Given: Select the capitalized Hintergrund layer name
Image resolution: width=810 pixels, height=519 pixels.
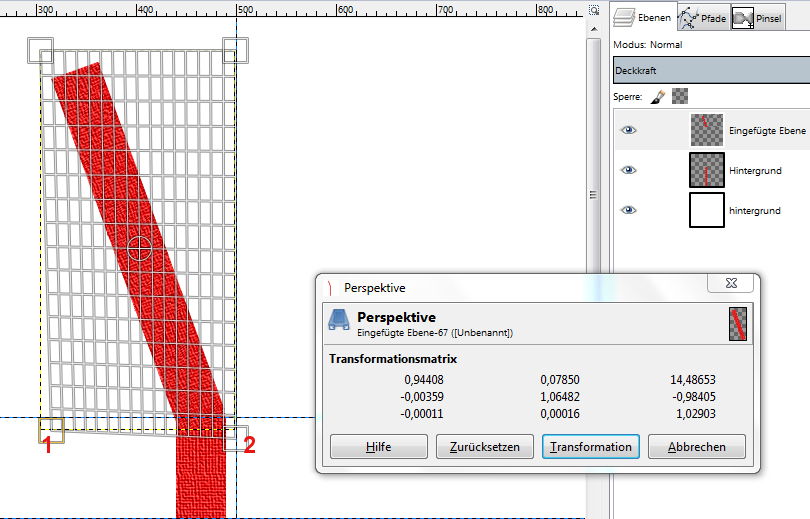Looking at the screenshot, I should click(755, 170).
